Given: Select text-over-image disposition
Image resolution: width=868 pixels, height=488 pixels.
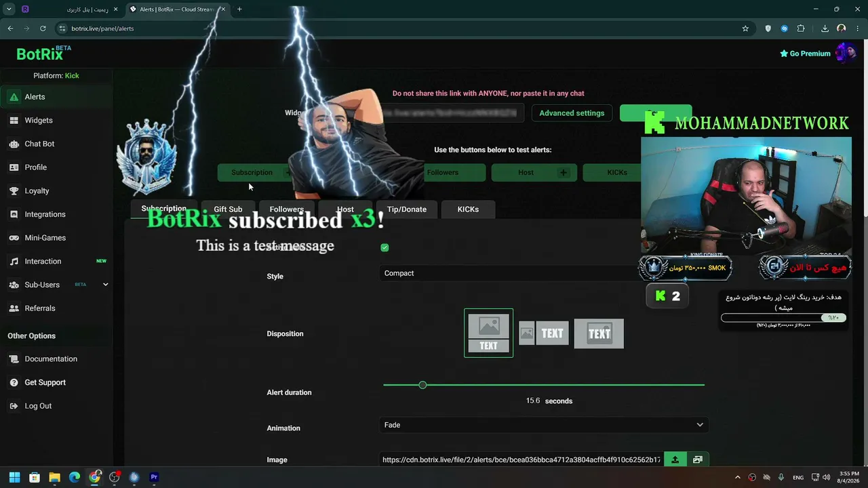Looking at the screenshot, I should pos(599,333).
